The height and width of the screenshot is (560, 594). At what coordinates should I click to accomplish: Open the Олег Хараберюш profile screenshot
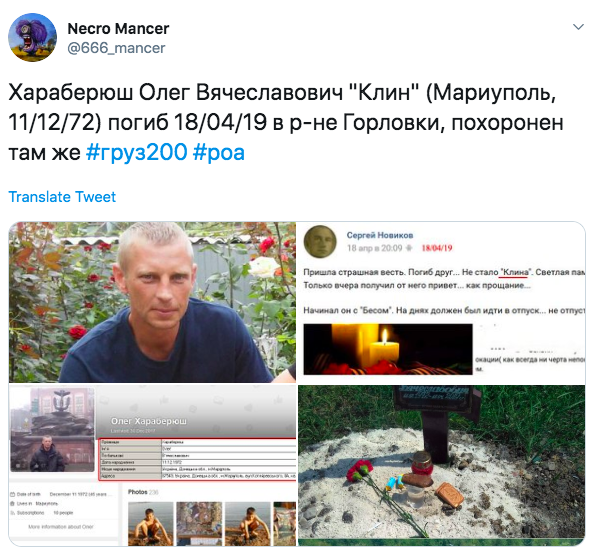pos(152,465)
